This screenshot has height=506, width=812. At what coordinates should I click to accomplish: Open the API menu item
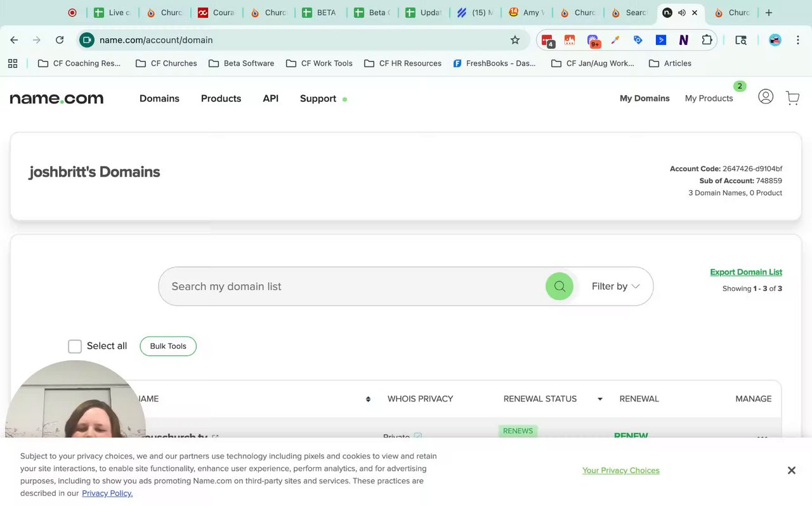click(270, 98)
